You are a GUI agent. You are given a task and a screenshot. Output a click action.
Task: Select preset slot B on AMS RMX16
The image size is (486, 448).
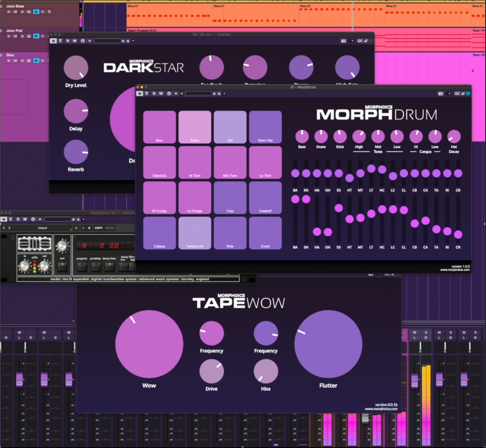pos(89,228)
